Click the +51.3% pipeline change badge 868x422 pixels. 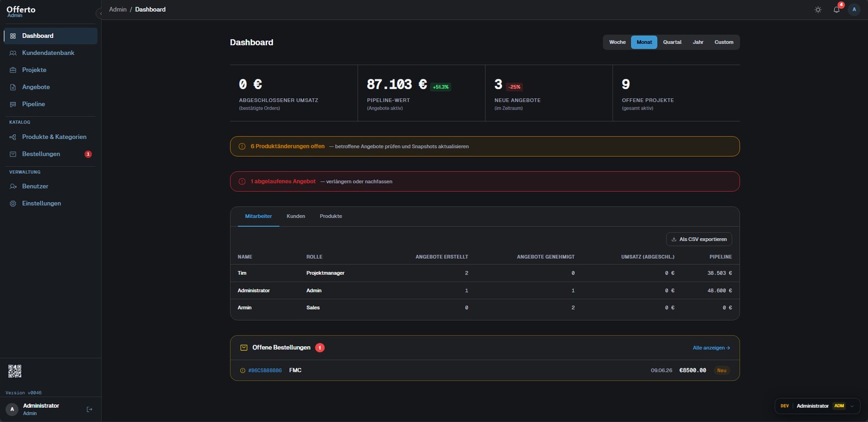(x=441, y=87)
